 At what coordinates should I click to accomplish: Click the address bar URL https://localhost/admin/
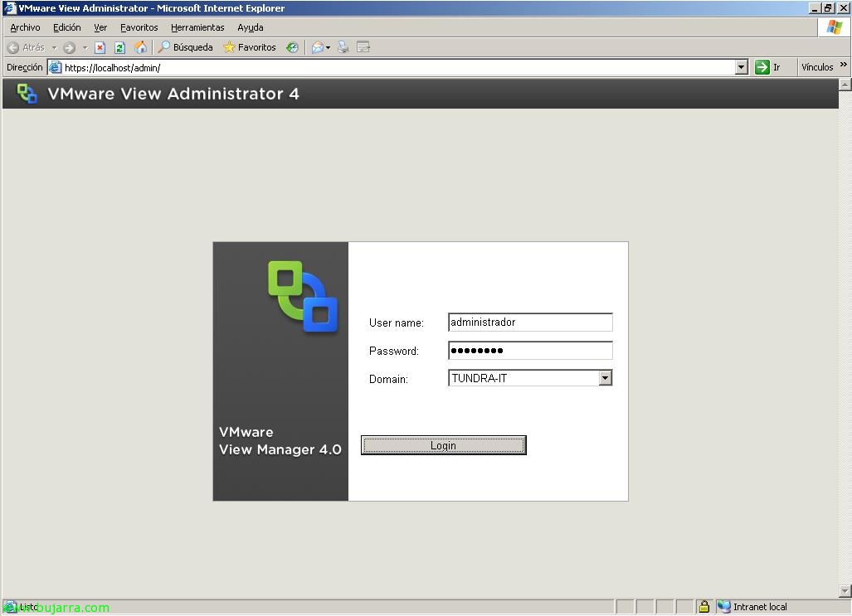(x=113, y=68)
